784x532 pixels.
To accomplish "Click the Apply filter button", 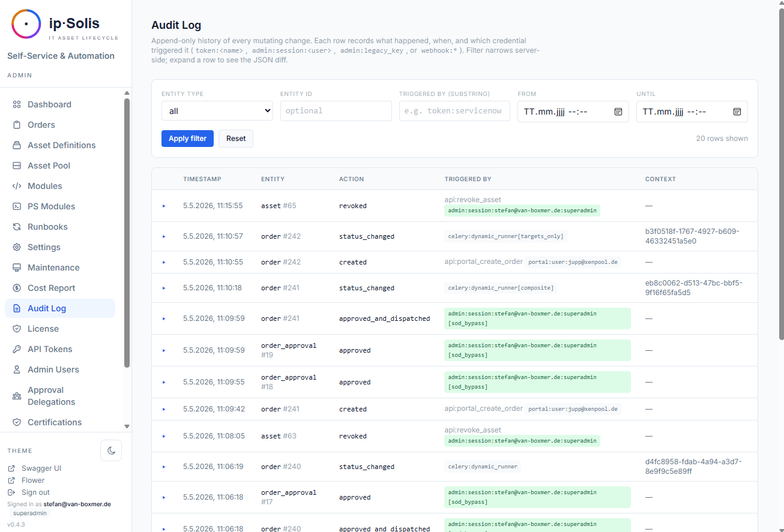I will [x=187, y=139].
